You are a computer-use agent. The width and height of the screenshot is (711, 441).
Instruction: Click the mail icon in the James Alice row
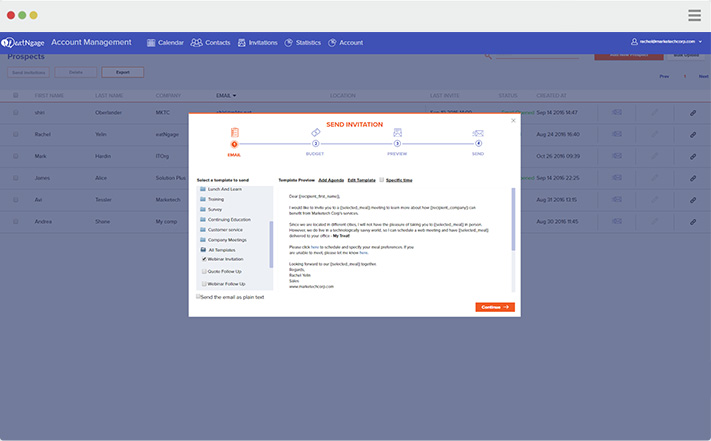(617, 177)
